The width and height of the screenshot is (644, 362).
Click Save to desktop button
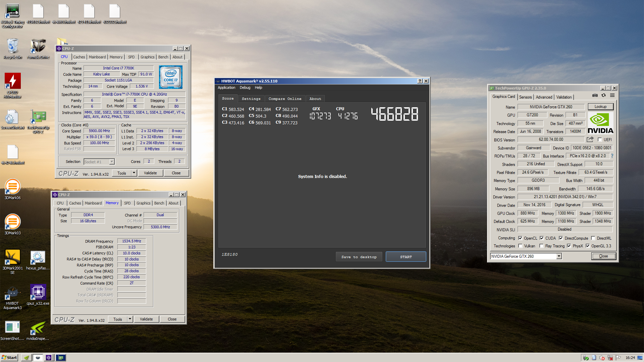pos(359,257)
